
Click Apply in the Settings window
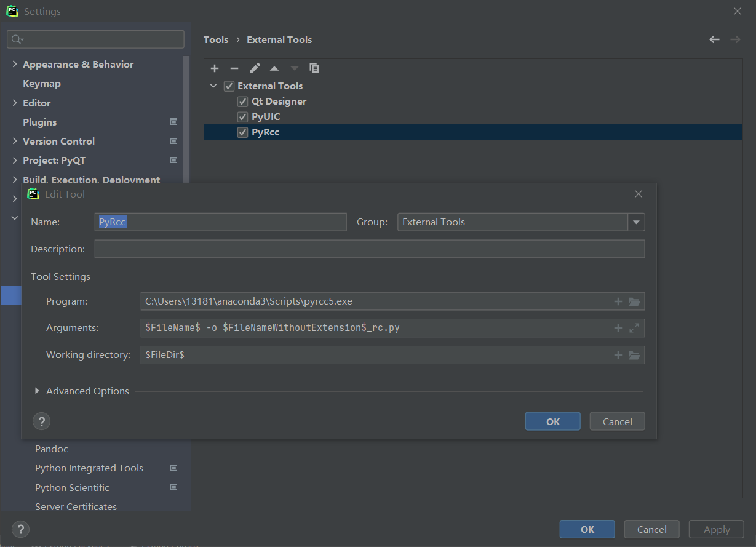(x=717, y=529)
